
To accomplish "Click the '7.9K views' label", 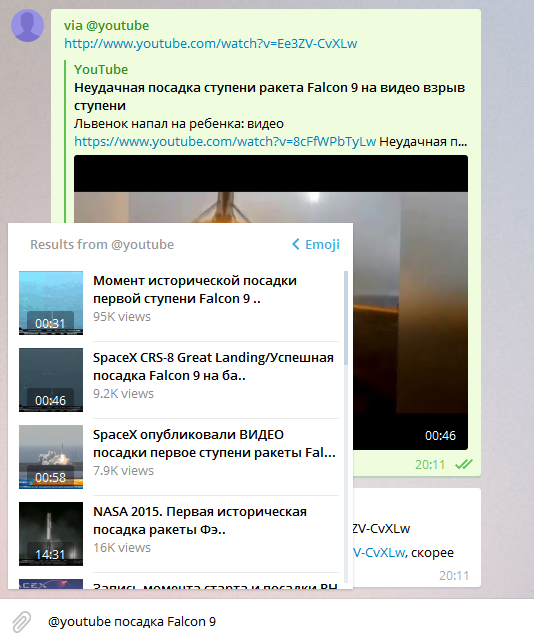I will [123, 471].
